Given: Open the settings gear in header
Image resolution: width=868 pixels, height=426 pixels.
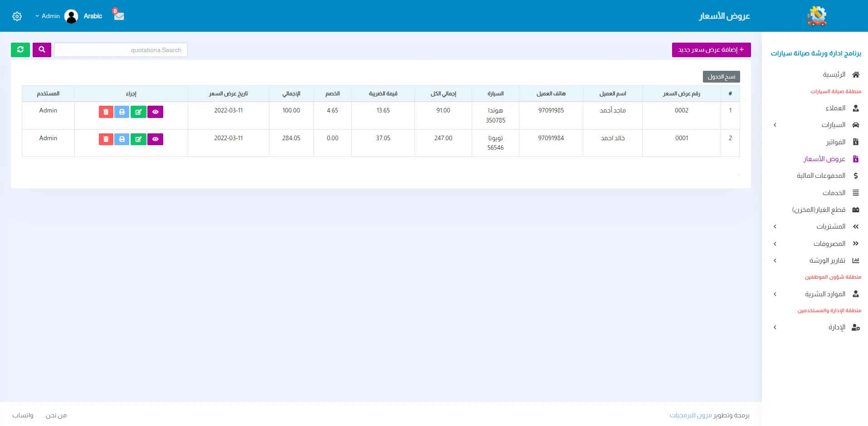Looking at the screenshot, I should pyautogui.click(x=17, y=16).
